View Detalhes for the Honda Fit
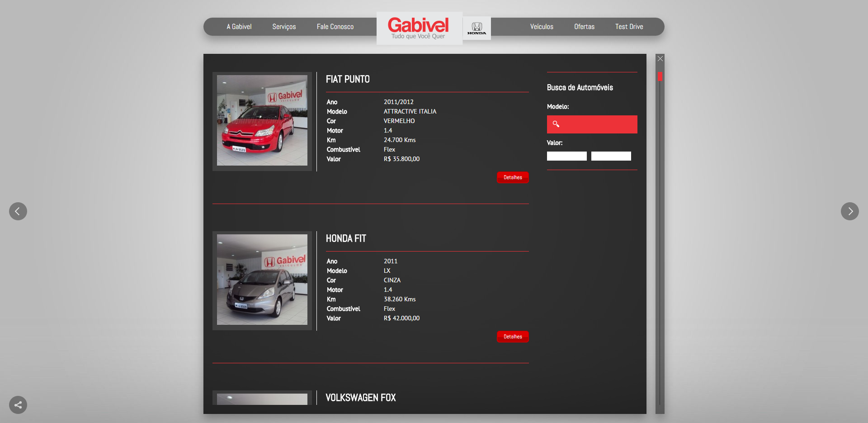This screenshot has height=423, width=868. coord(513,337)
